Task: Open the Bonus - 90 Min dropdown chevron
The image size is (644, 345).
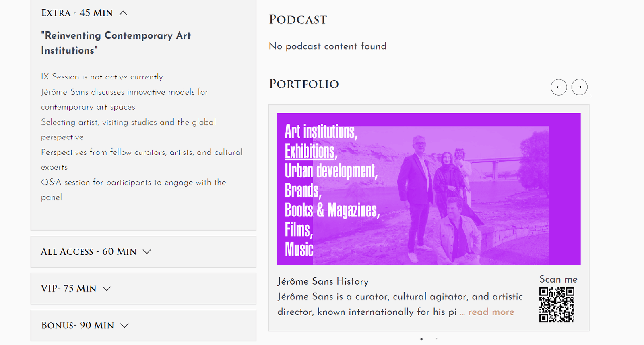Action: [x=124, y=326]
